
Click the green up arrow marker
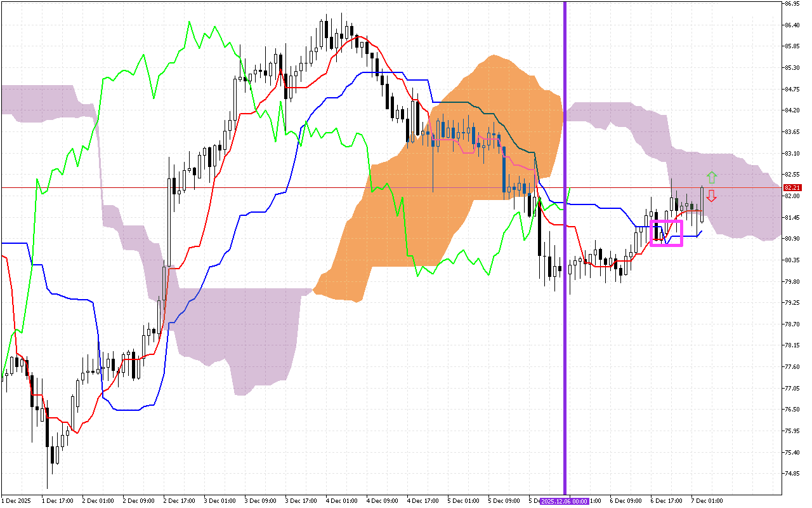coord(712,178)
